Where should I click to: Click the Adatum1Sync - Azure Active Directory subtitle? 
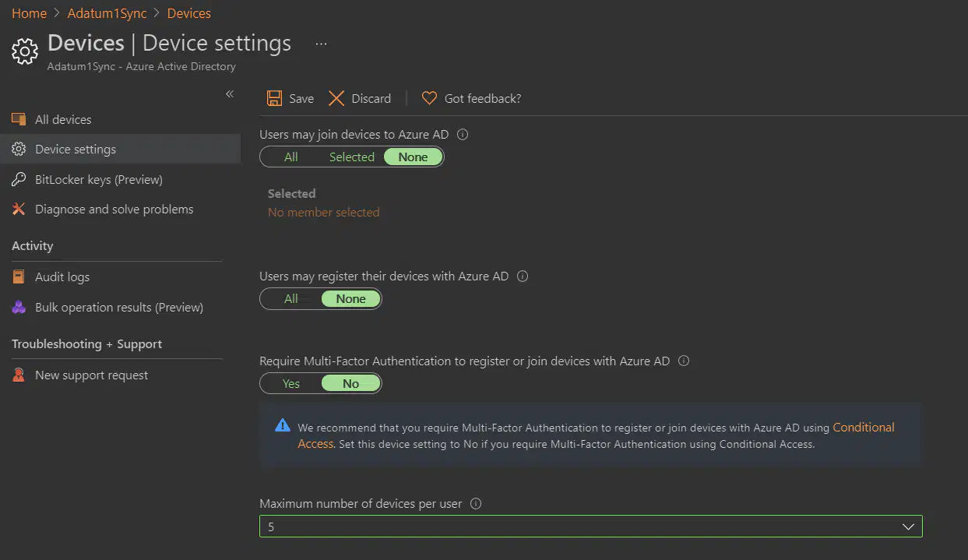tap(142, 66)
